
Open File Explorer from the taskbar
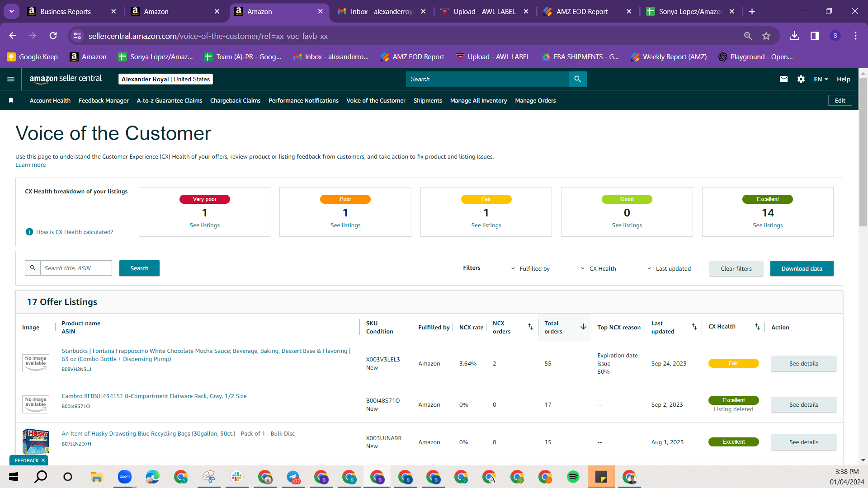point(97,477)
